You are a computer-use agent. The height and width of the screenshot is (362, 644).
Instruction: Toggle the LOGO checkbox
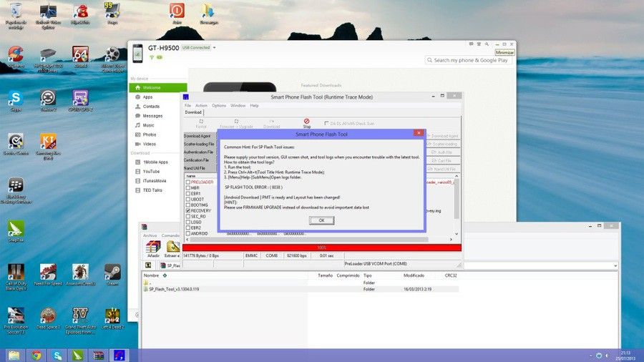(187, 222)
